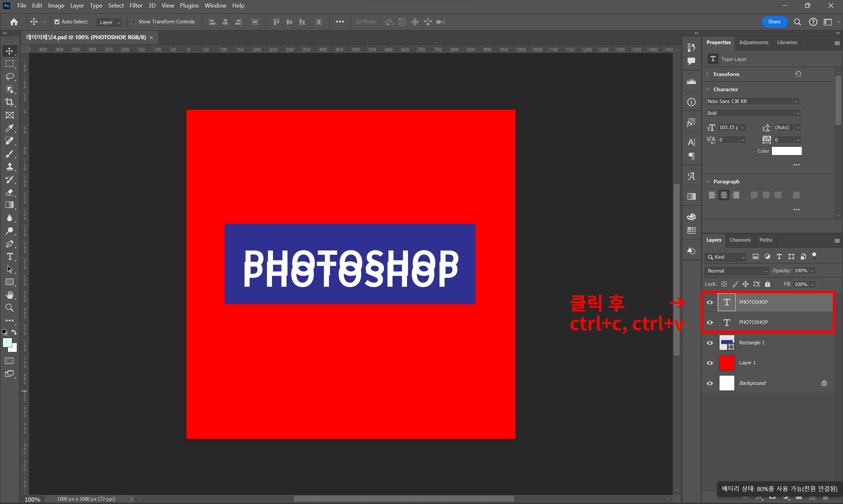843x504 pixels.
Task: Hide the Rectangle 1 layer
Action: [x=710, y=343]
